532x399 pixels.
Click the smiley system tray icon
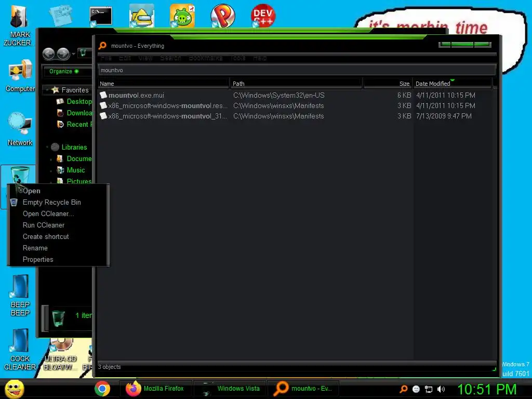pyautogui.click(x=416, y=389)
